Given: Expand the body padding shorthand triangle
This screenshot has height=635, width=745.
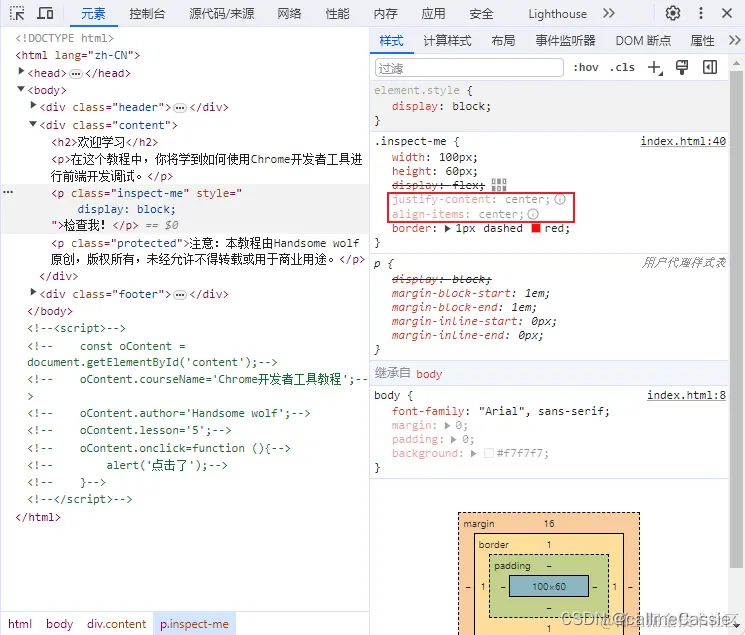Looking at the screenshot, I should tap(454, 439).
